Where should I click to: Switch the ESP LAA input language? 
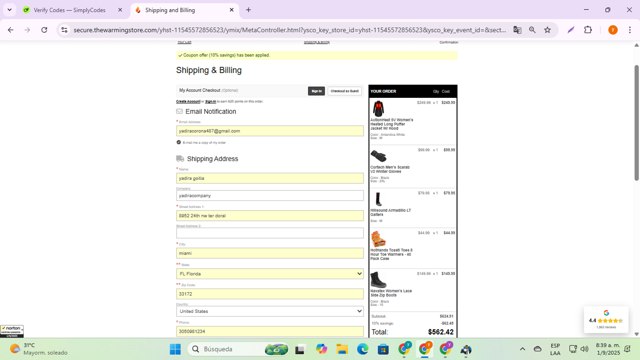(555, 349)
